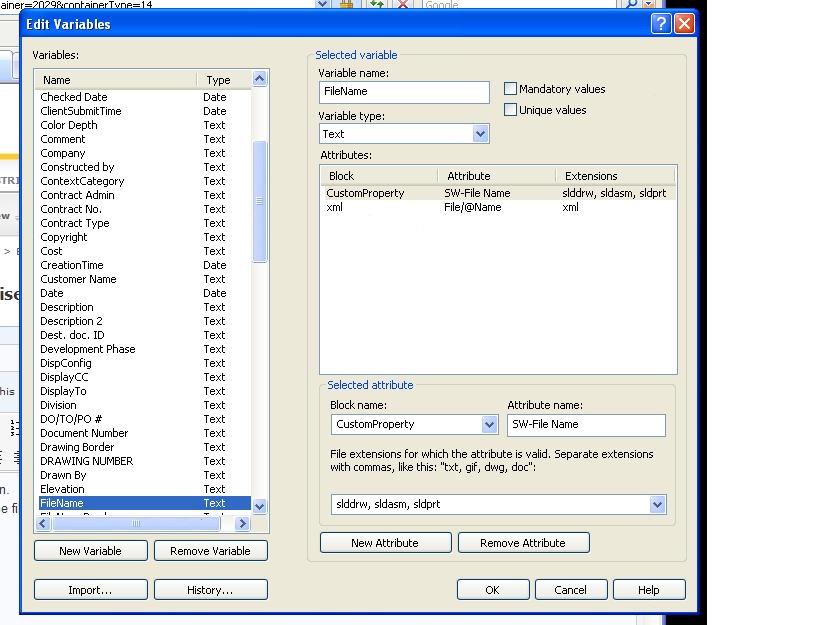Click the Remove Attribute button
This screenshot has width=816, height=625.
coord(524,543)
